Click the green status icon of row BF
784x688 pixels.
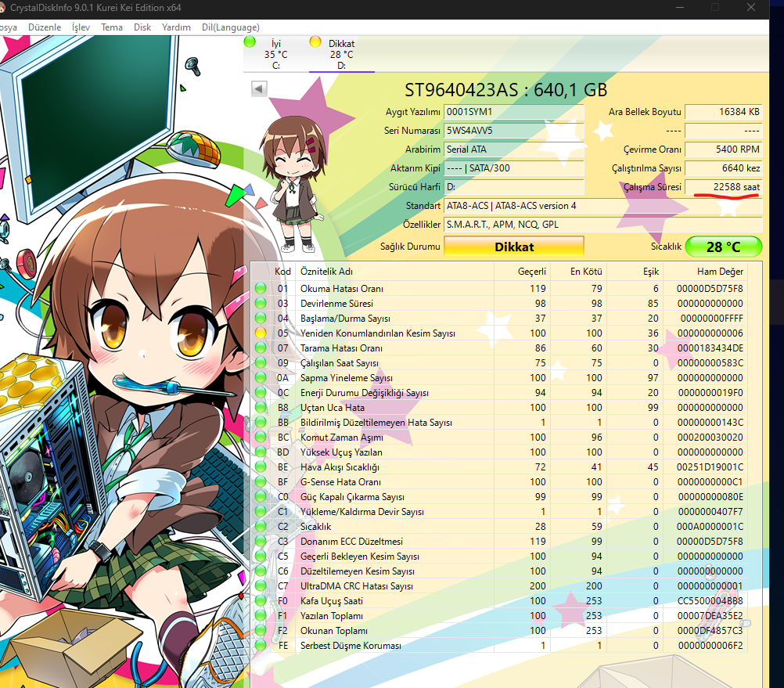(x=261, y=481)
